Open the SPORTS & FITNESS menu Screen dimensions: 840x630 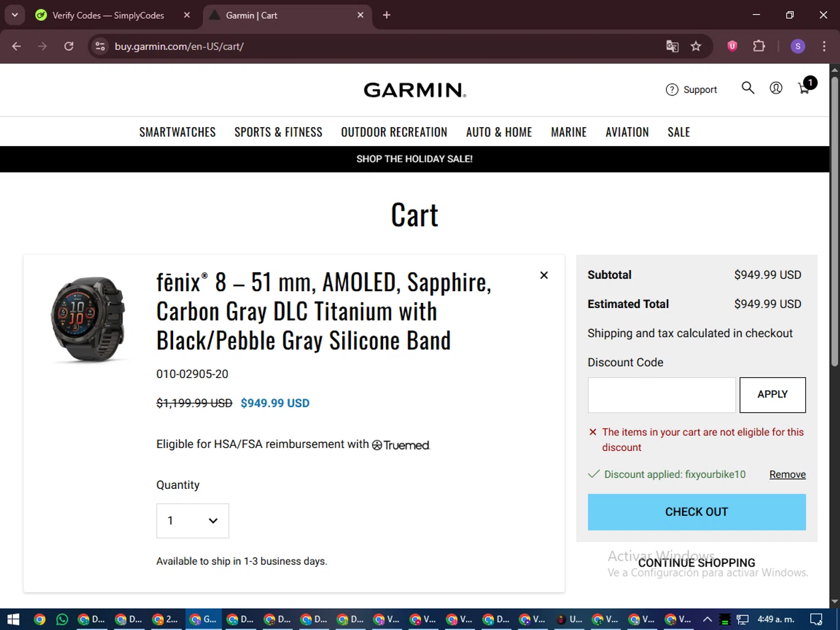tap(278, 132)
